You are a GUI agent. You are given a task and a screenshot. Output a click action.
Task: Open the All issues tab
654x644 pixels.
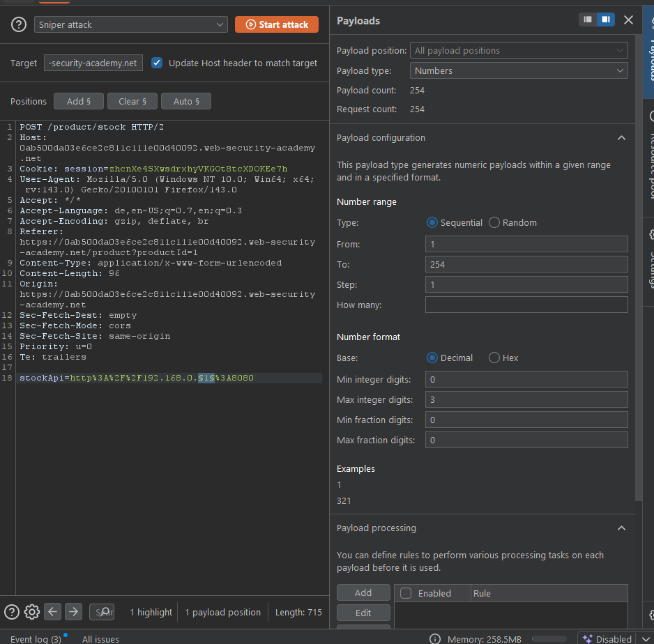(100, 638)
